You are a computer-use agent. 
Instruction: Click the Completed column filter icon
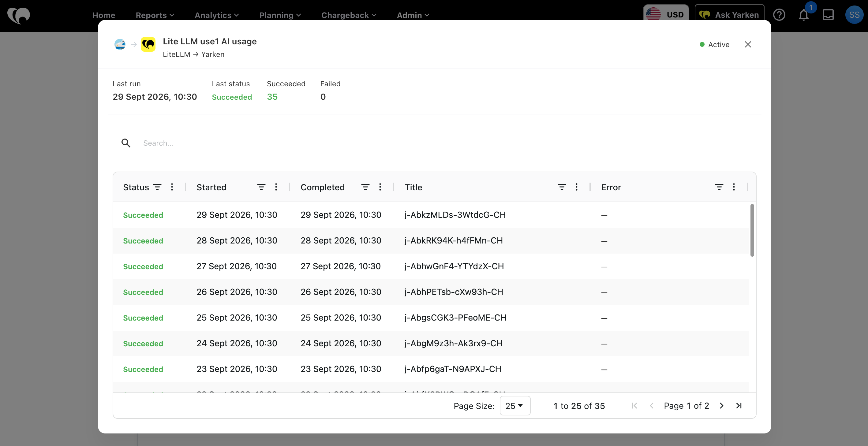[365, 187]
